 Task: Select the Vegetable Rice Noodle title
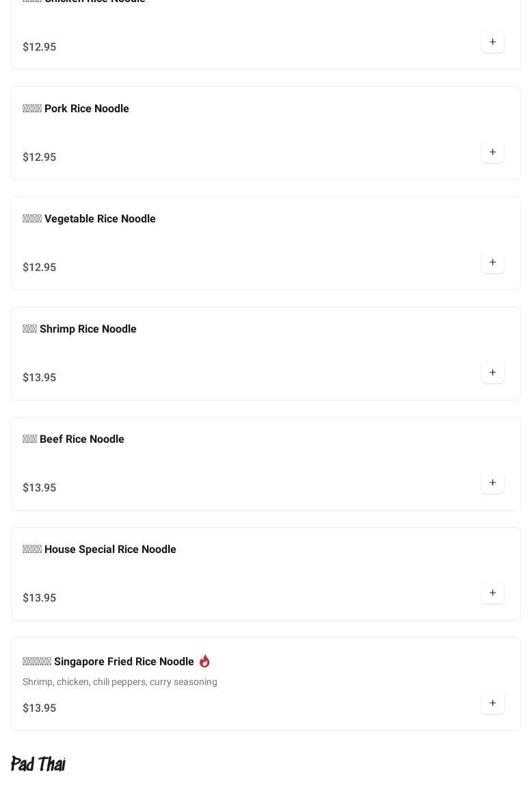point(89,219)
